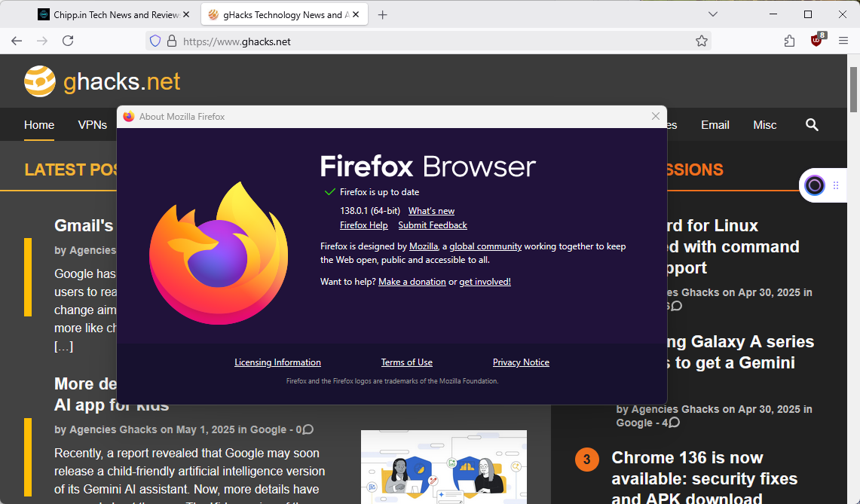Click the orange number 3 badge
The width and height of the screenshot is (860, 504).
(x=587, y=459)
